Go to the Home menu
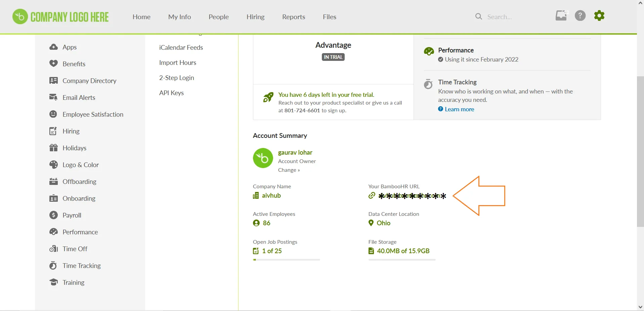Screen dimensions: 644x311 click(141, 17)
